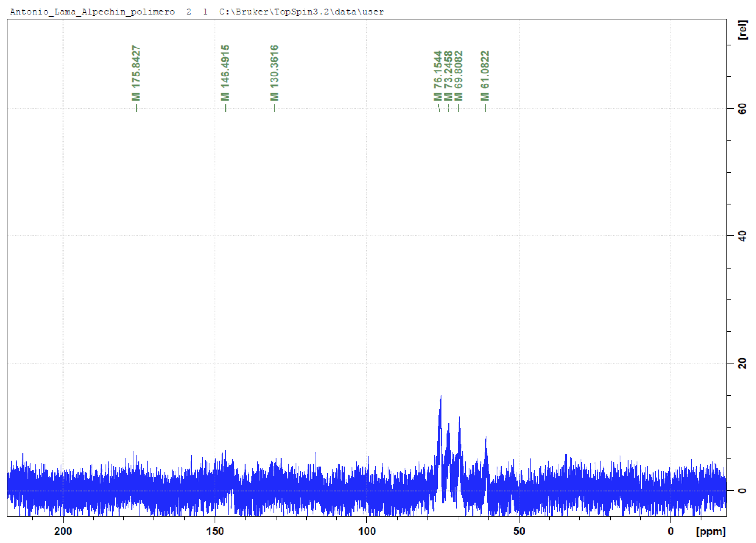Select the peak label M 73.2458
The height and width of the screenshot is (543, 756).
[449, 73]
